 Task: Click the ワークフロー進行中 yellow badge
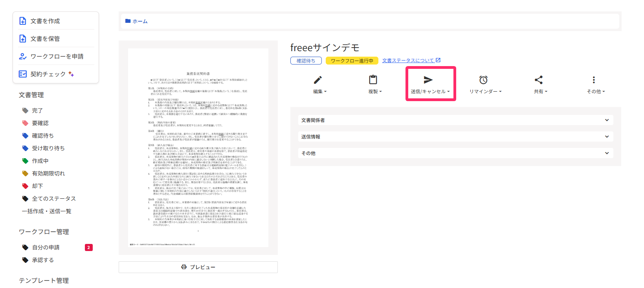tap(352, 61)
